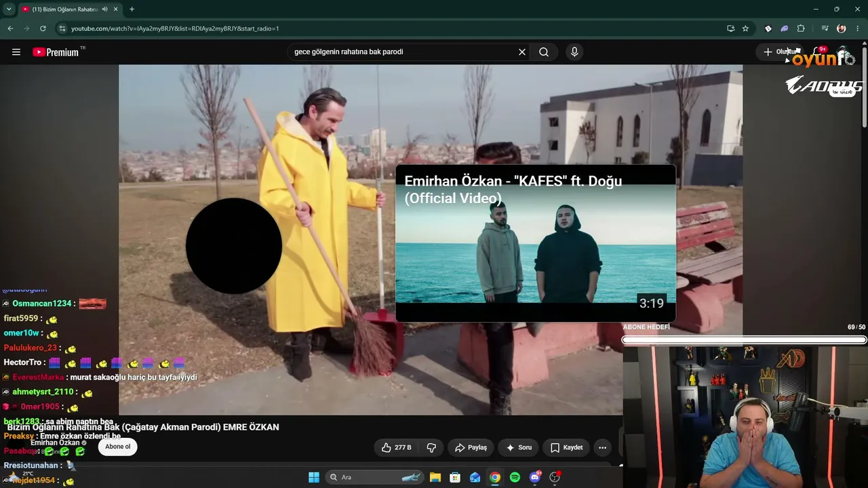Clear the search query with the X
868x488 pixels.
click(522, 52)
